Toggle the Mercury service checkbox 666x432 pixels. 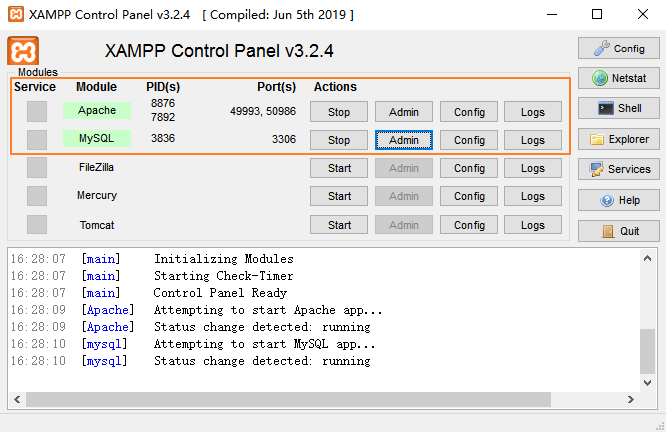[37, 196]
